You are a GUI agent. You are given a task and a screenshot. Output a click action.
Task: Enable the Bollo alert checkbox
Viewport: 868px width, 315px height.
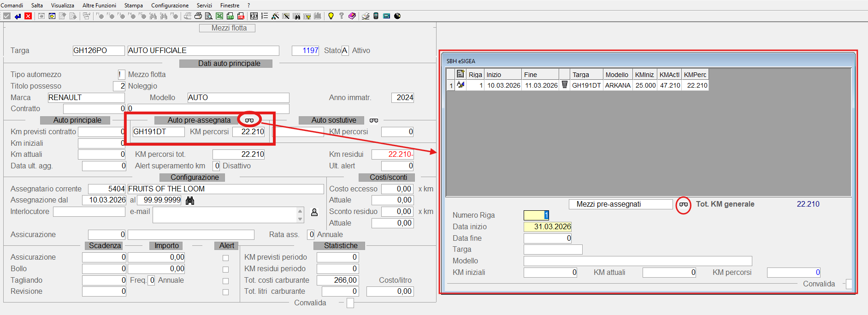[x=225, y=269]
